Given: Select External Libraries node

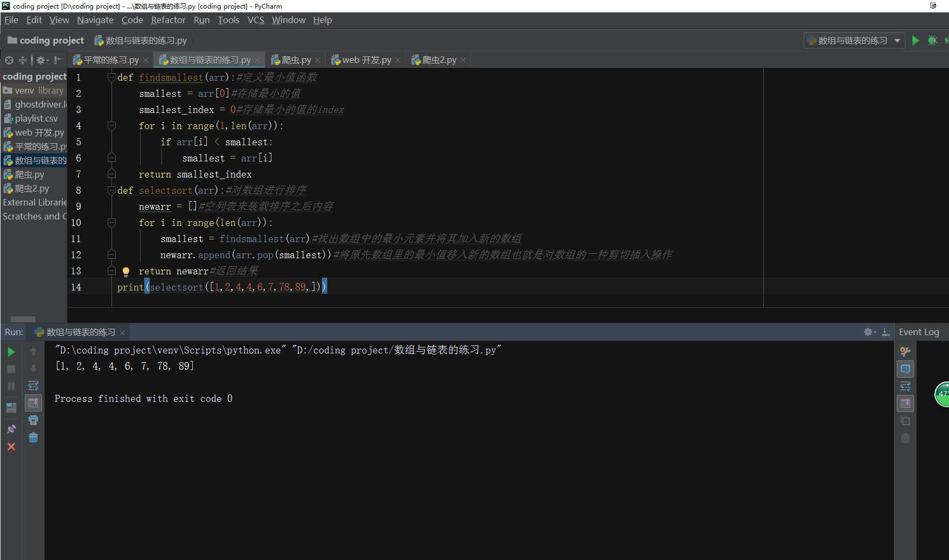Looking at the screenshot, I should point(34,202).
